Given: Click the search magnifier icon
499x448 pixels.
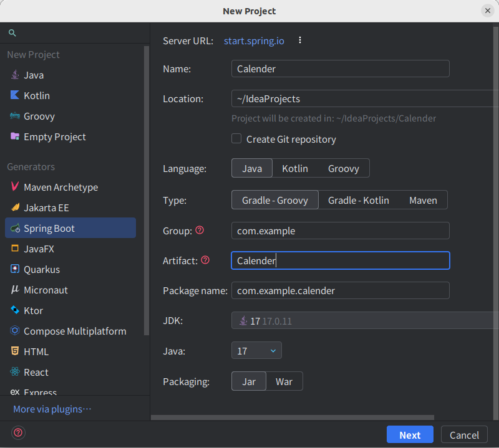Looking at the screenshot, I should tap(12, 33).
